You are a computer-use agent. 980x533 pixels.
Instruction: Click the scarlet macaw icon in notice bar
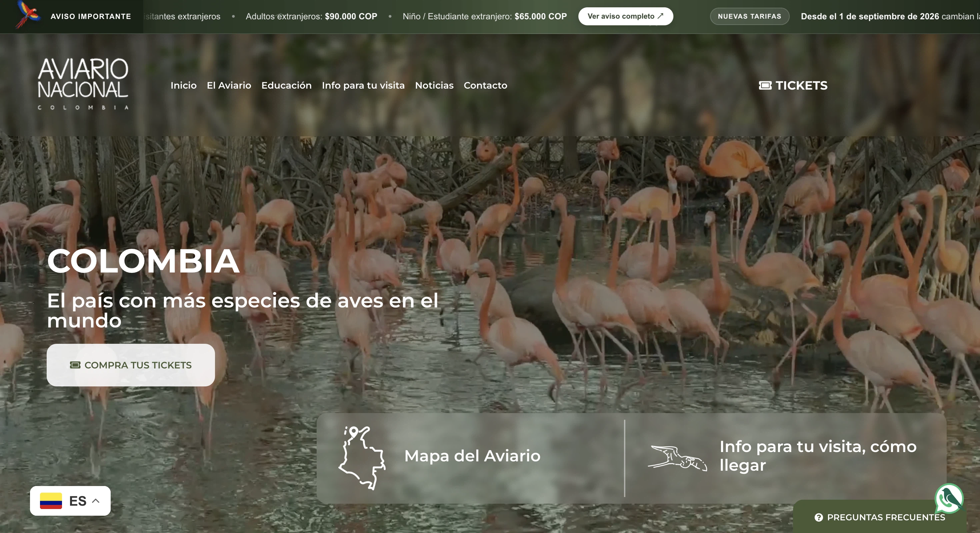click(28, 14)
